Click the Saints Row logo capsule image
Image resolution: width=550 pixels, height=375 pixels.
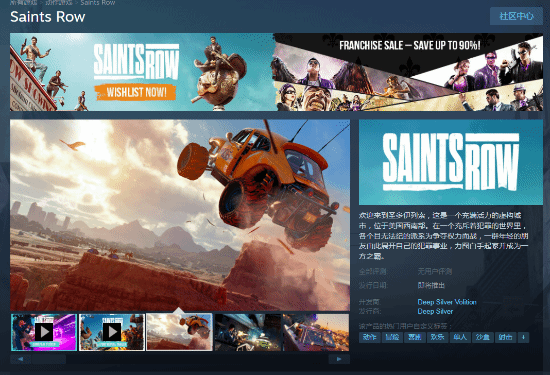click(x=451, y=162)
